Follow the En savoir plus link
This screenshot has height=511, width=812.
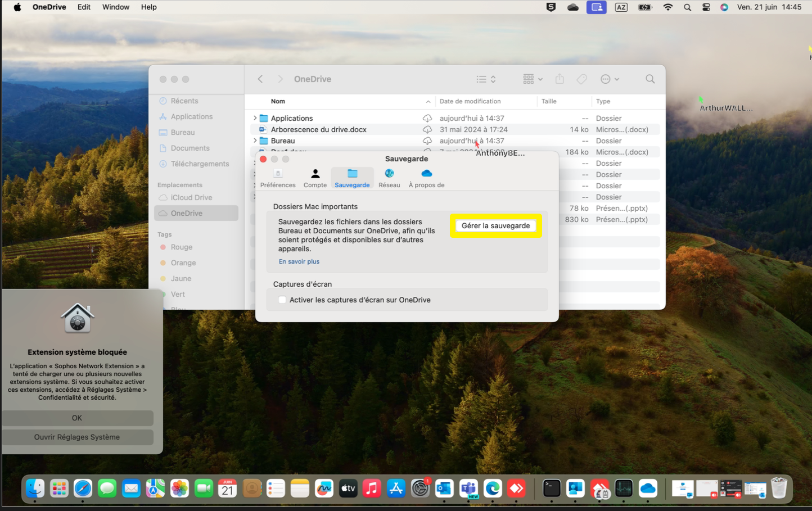(x=299, y=261)
